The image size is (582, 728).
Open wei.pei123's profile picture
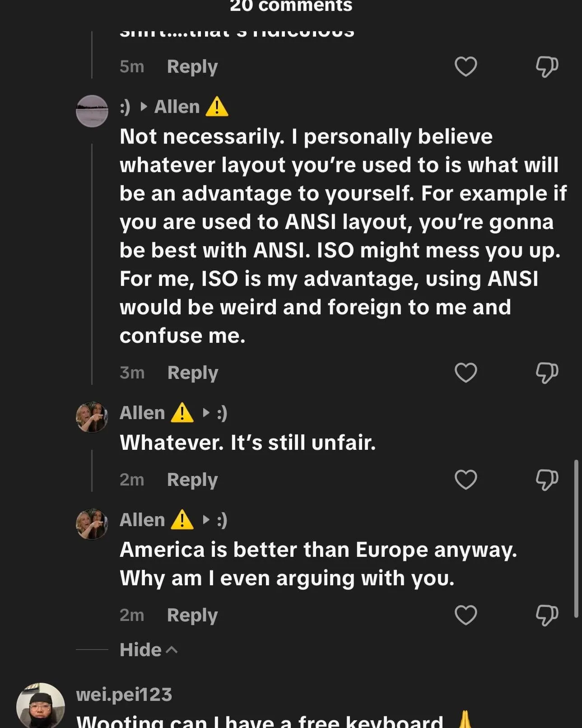[41, 705]
